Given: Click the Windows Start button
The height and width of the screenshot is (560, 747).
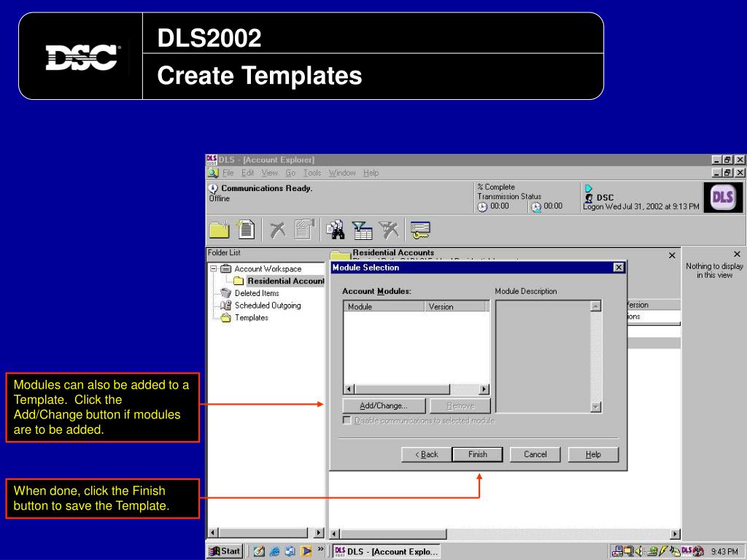Looking at the screenshot, I should pos(226,551).
